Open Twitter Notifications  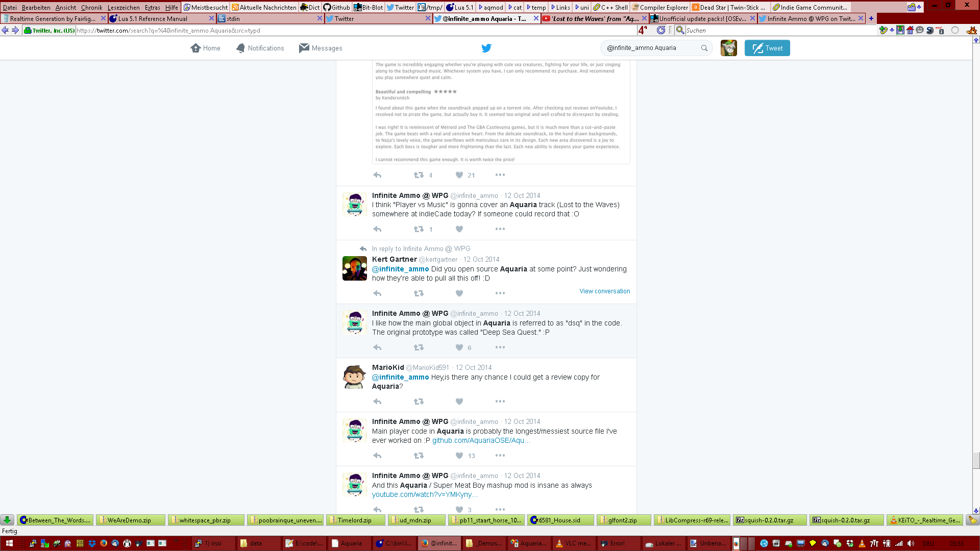tap(260, 48)
